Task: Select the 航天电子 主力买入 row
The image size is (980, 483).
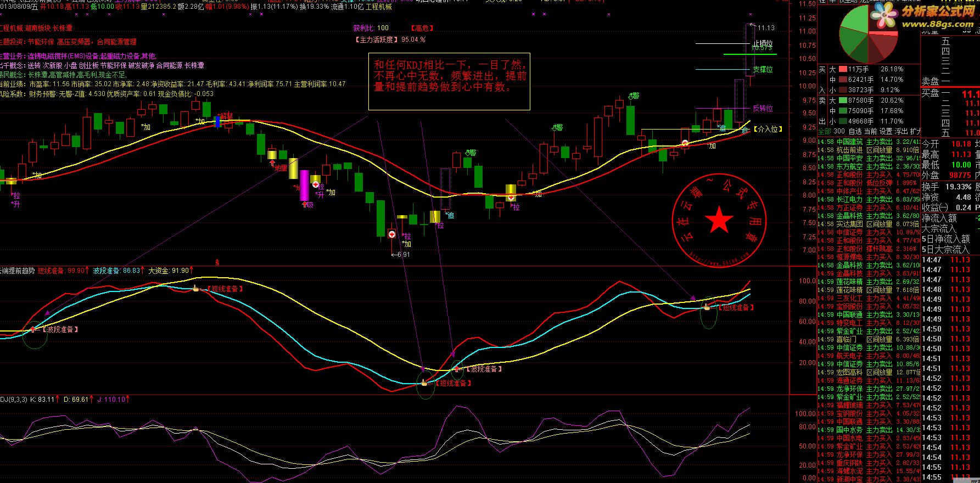Action: 869,356
